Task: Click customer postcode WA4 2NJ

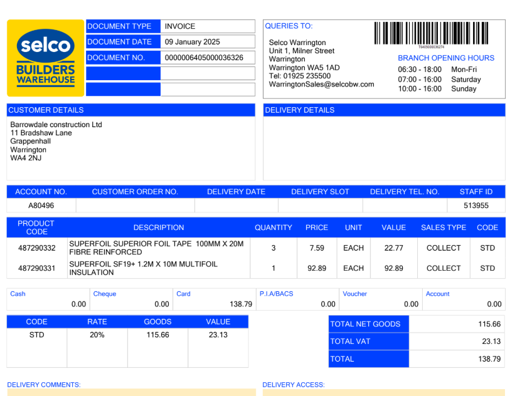Action: click(x=26, y=158)
